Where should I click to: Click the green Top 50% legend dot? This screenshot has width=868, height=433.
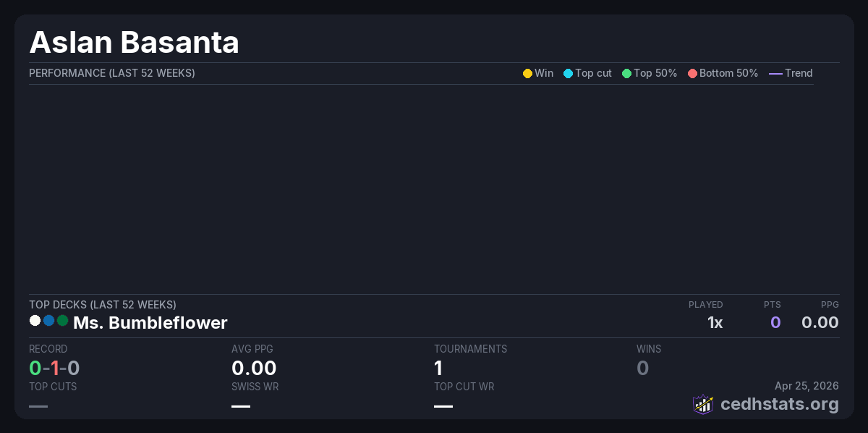tap(626, 73)
